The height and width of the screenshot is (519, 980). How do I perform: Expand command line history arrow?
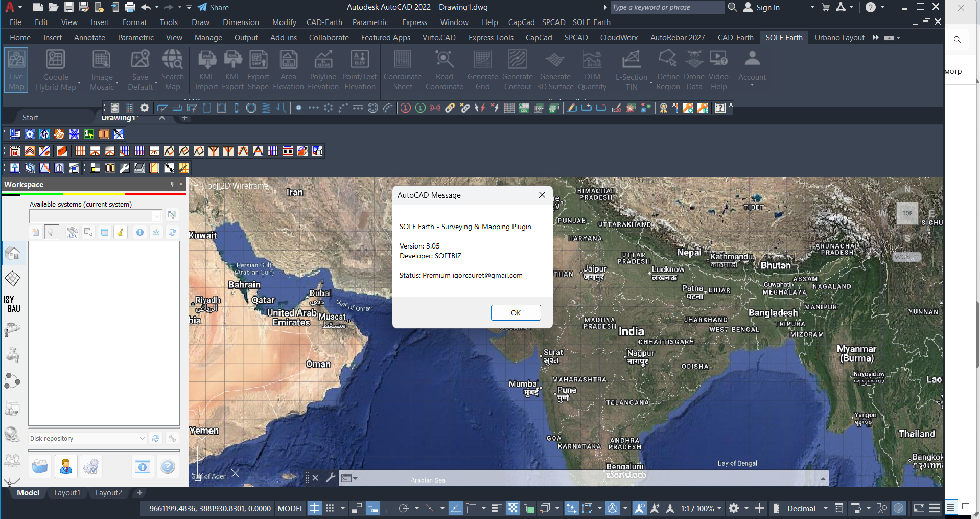coord(823,479)
